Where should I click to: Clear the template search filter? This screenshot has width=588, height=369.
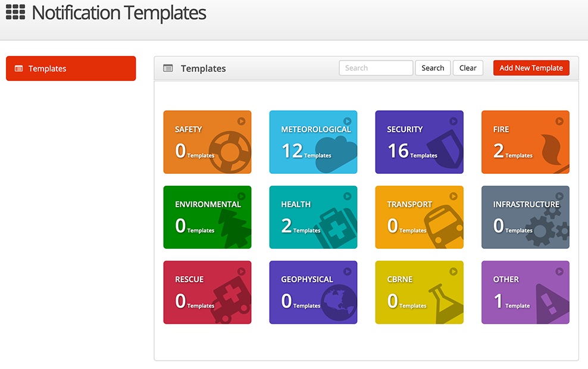(x=468, y=68)
